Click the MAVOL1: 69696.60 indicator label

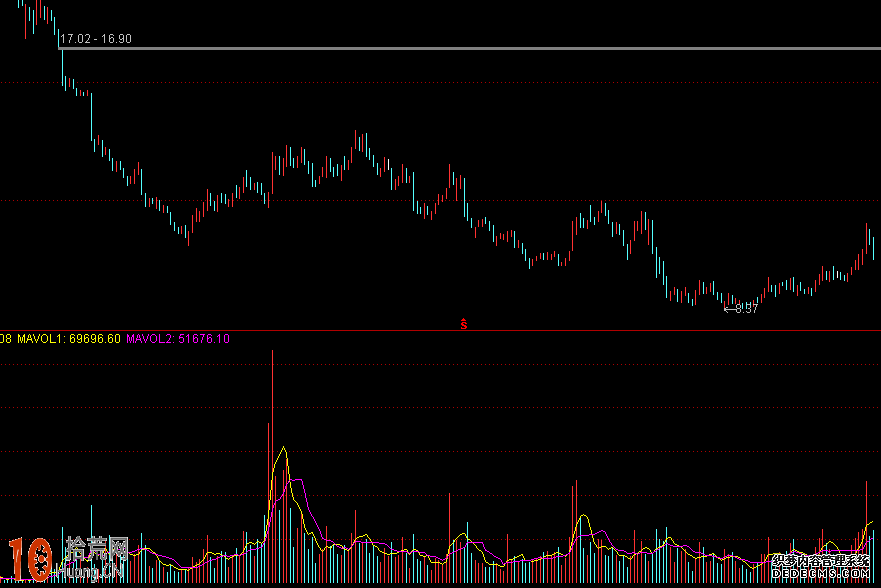(69, 339)
